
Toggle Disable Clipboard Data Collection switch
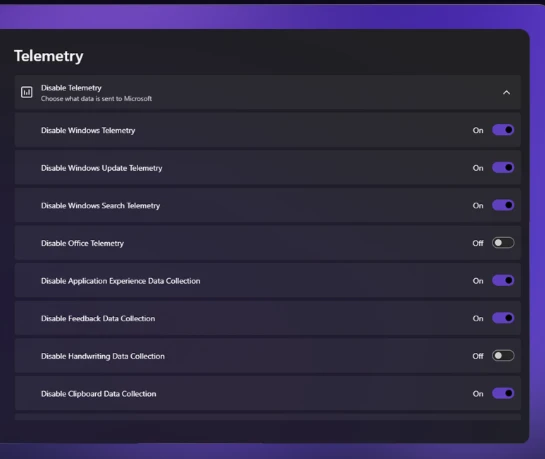pos(503,393)
